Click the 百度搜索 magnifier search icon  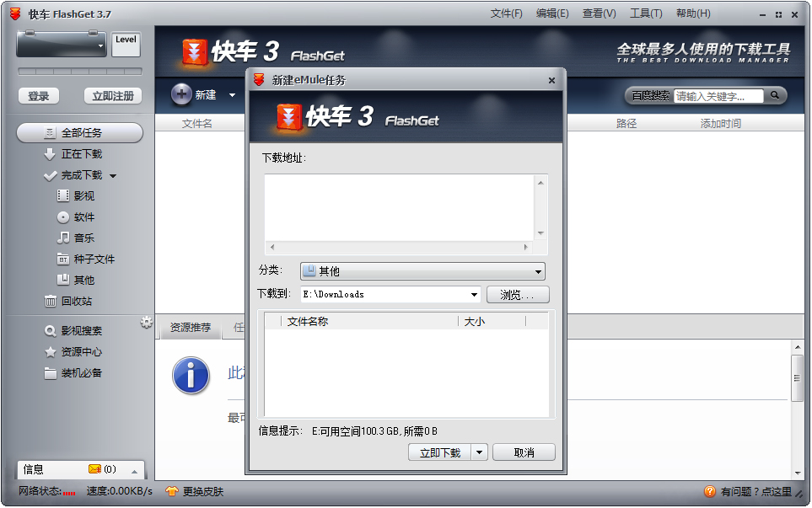point(775,95)
